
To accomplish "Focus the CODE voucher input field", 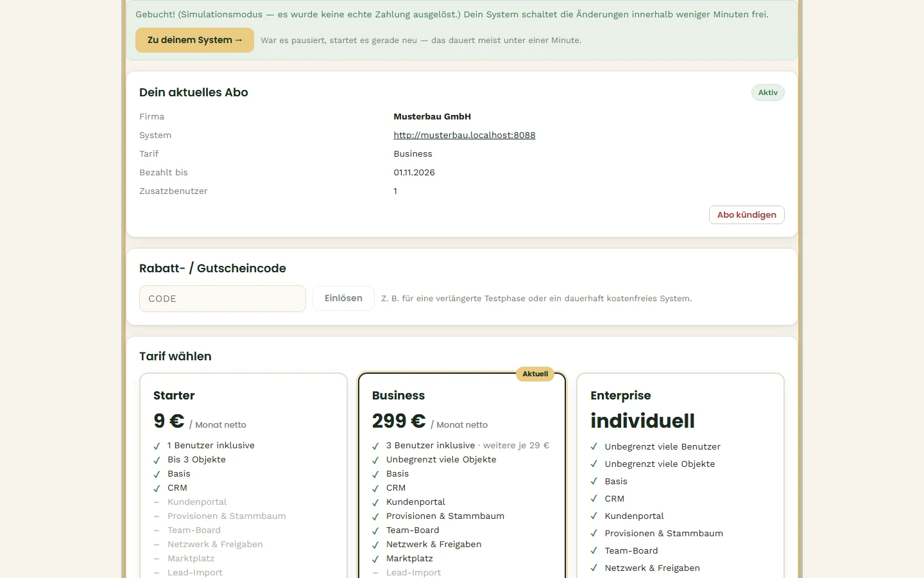I will point(223,299).
